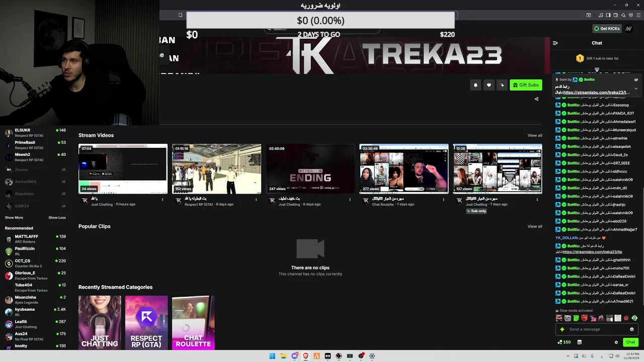644x362 pixels.
Task: Expand the gift leaderboard handle
Action: (x=597, y=69)
